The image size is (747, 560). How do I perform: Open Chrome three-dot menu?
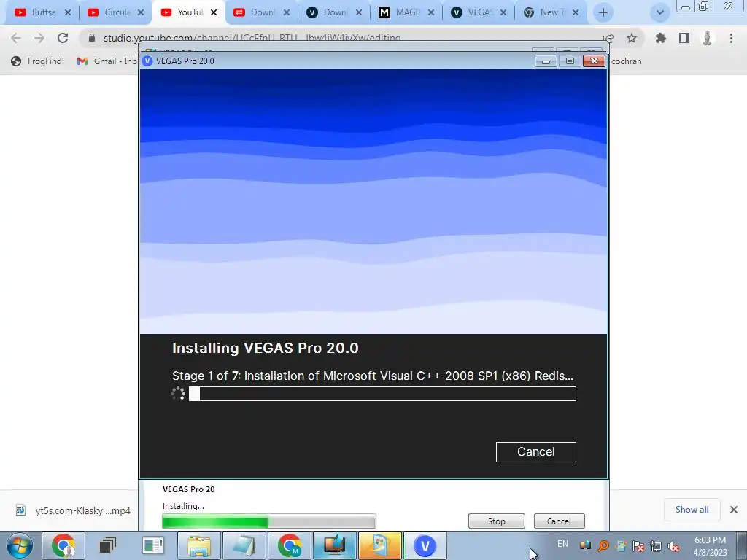[731, 38]
